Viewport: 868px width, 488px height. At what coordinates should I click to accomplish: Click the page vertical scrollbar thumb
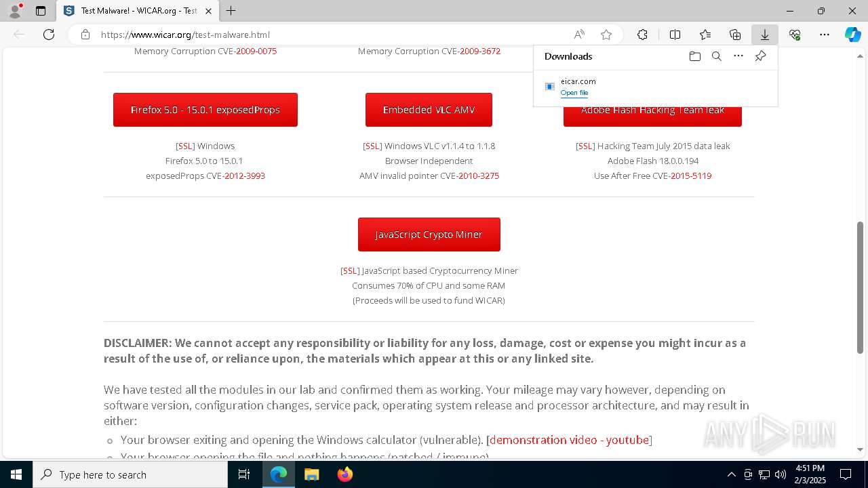(861, 287)
